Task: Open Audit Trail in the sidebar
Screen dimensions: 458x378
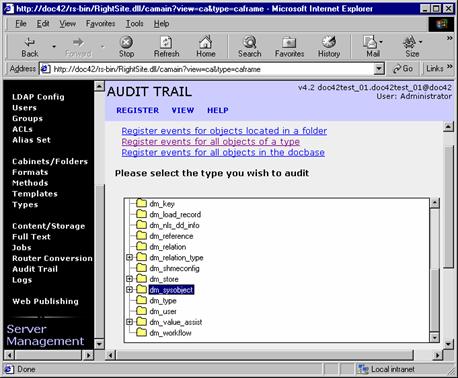Action: tap(35, 269)
